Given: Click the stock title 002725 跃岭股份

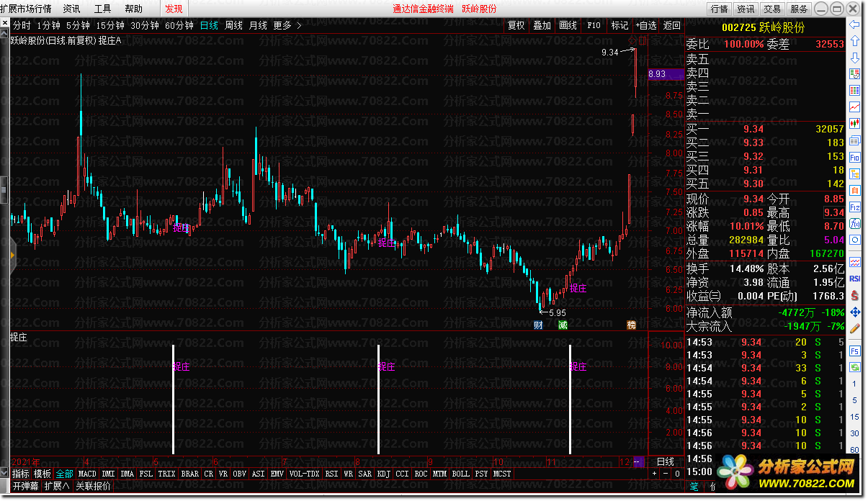Looking at the screenshot, I should 764,27.
